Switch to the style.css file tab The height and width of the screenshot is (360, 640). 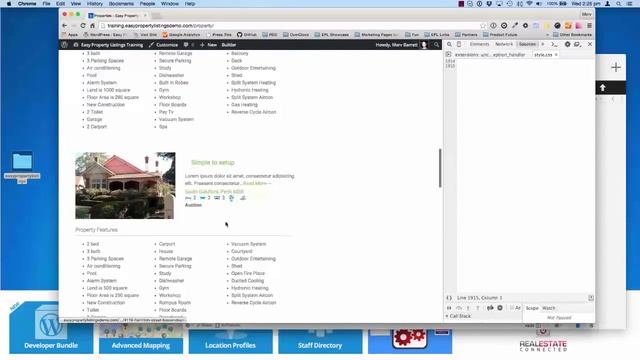pos(543,54)
